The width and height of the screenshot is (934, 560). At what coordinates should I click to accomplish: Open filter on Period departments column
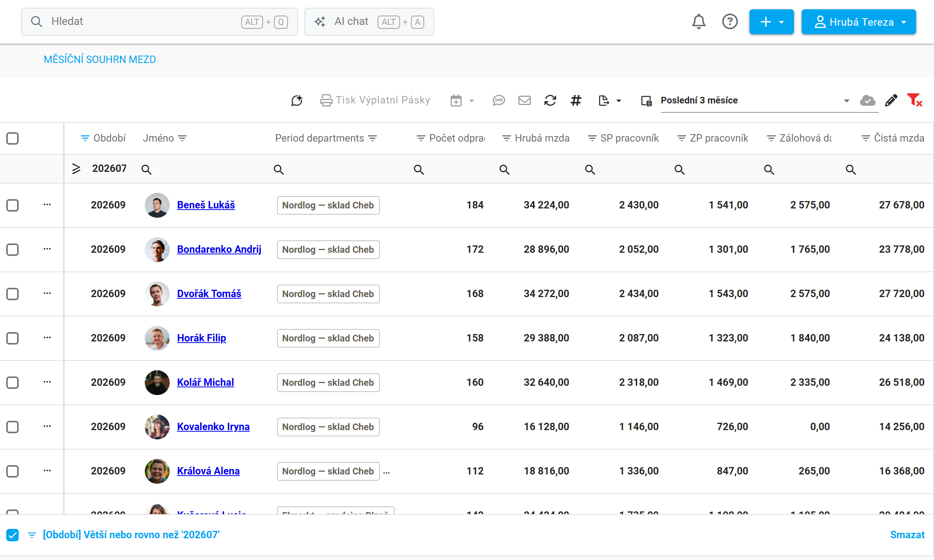[x=372, y=138]
